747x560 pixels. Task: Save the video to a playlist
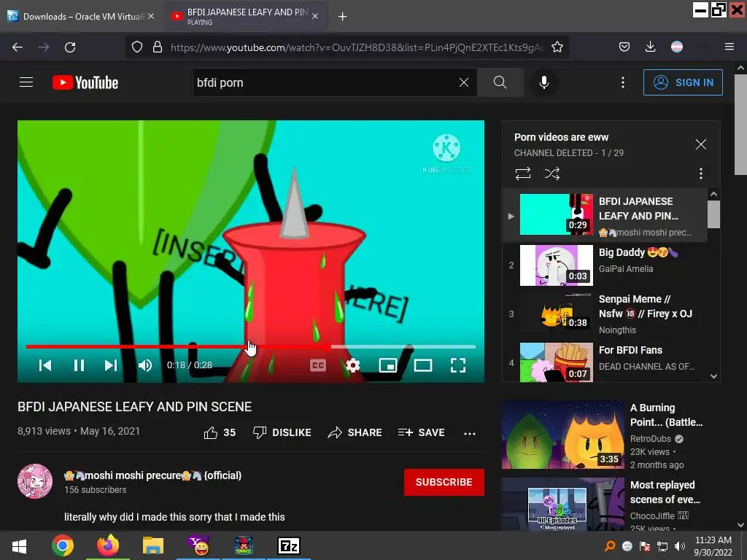pos(421,432)
